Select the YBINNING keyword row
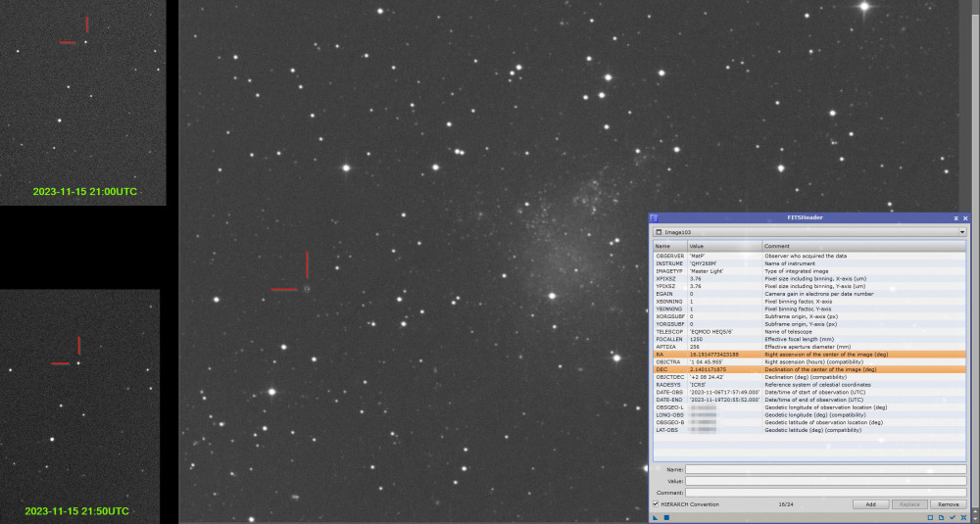The image size is (980, 524). coord(809,310)
